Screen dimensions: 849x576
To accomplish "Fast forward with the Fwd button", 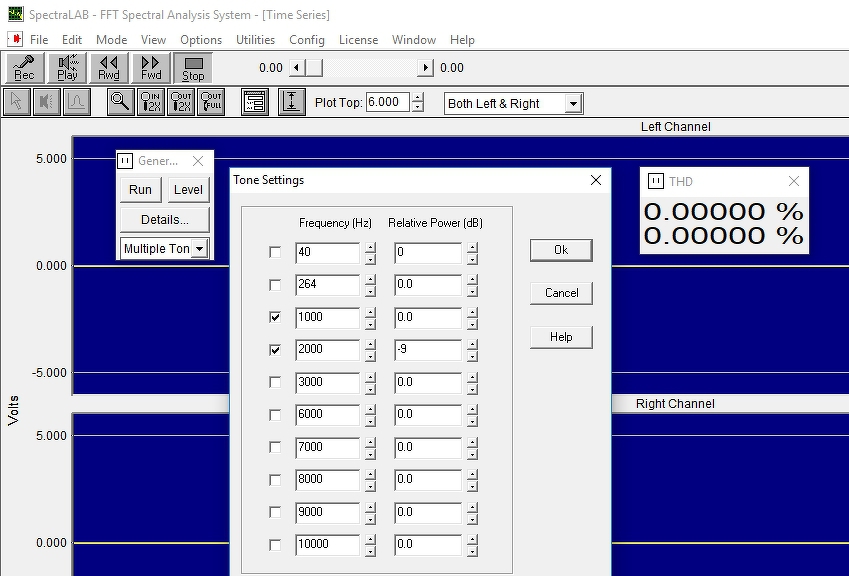I will (151, 68).
